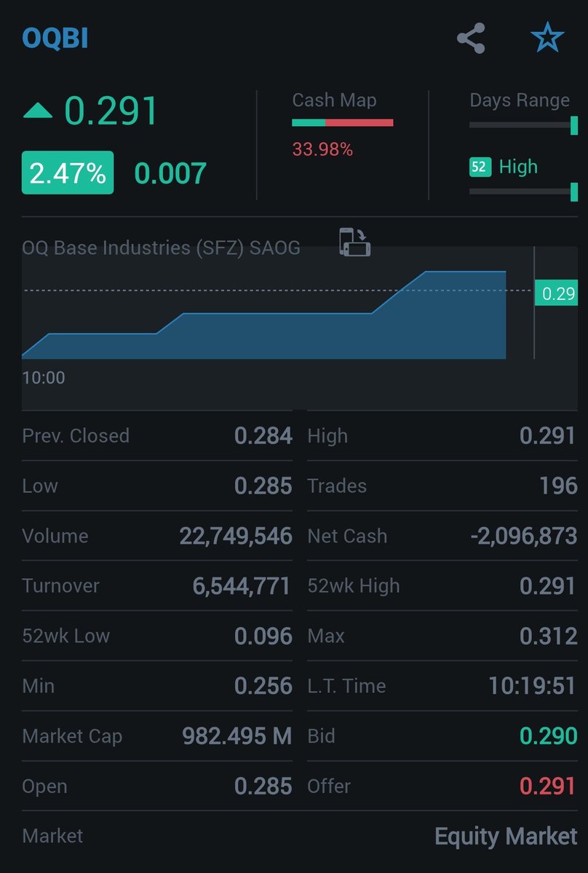
Task: Select Market Cap value 982.495 M
Action: coord(237,736)
